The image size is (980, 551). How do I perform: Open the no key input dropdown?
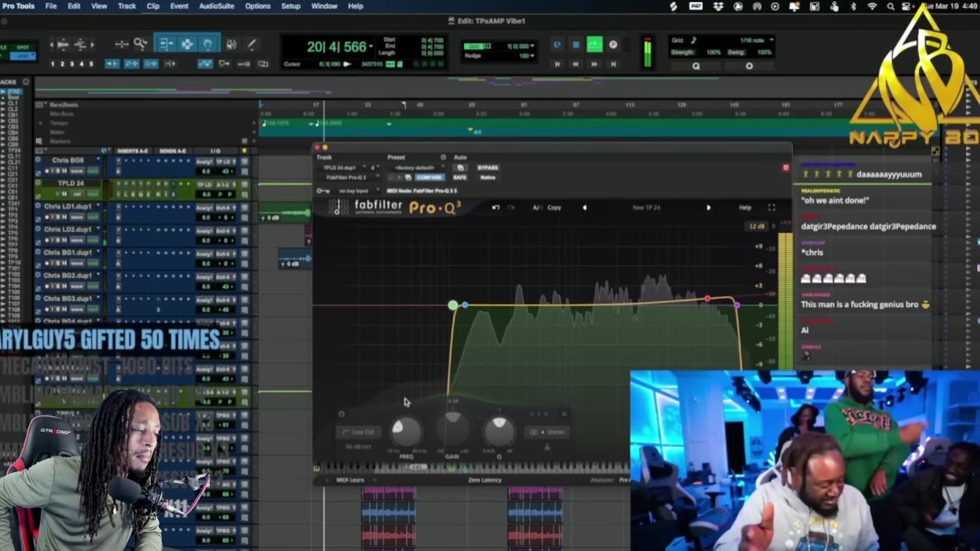(x=355, y=191)
